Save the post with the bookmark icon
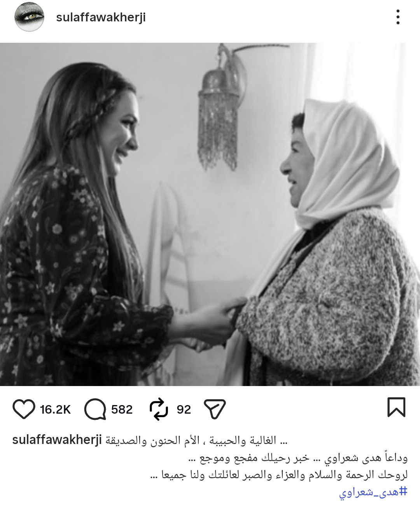This screenshot has height=505, width=420. coord(396,407)
